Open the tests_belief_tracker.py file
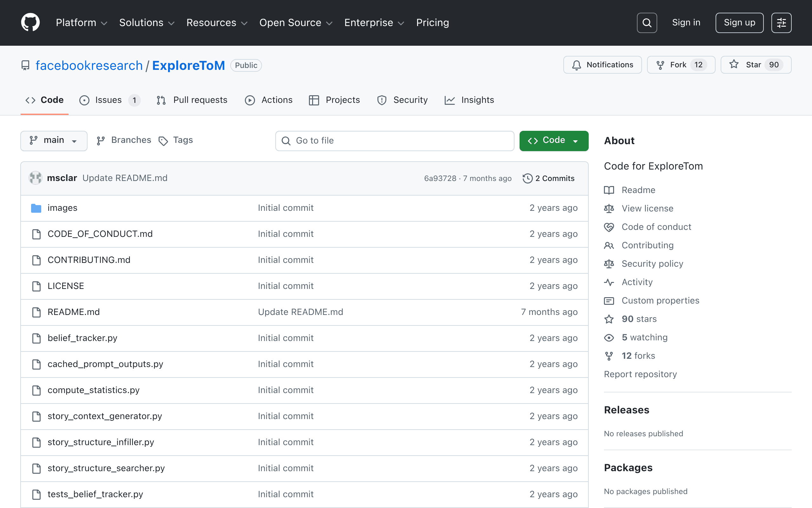Viewport: 812px width, 508px height. pyautogui.click(x=95, y=494)
